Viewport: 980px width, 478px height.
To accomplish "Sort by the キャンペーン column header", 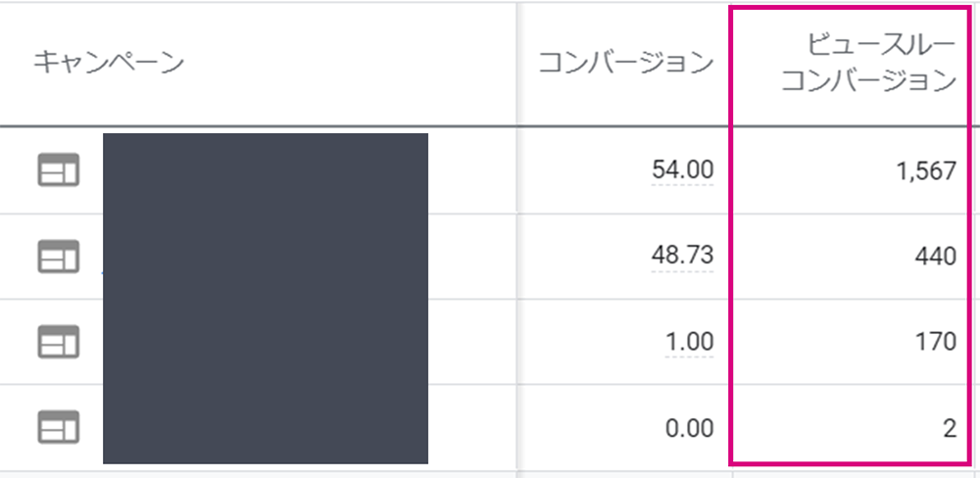I will click(109, 63).
